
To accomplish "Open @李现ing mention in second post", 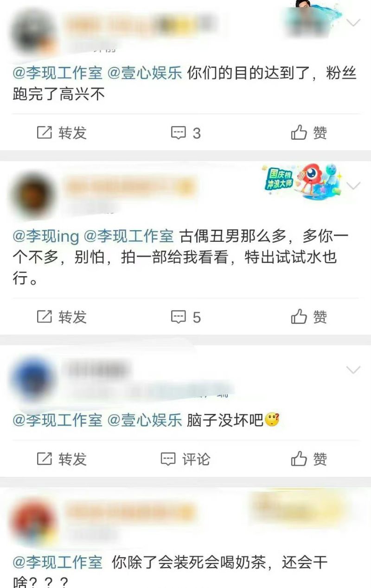I will 46,237.
